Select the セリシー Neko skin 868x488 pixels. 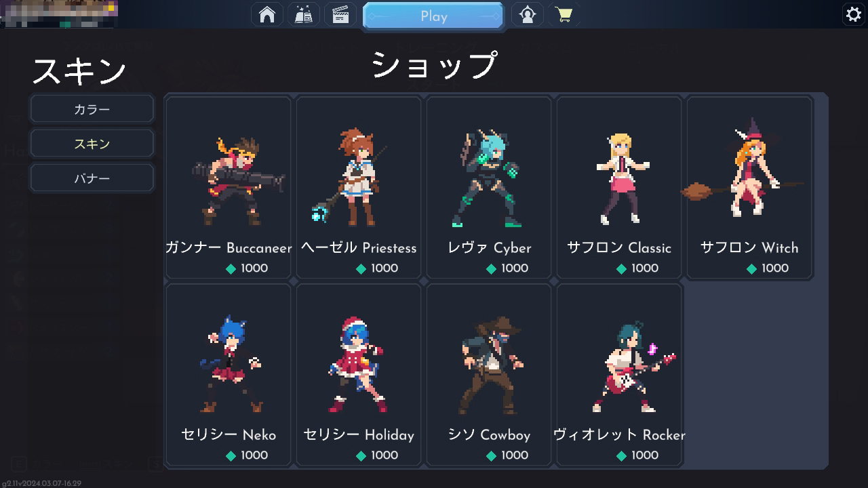click(x=229, y=374)
